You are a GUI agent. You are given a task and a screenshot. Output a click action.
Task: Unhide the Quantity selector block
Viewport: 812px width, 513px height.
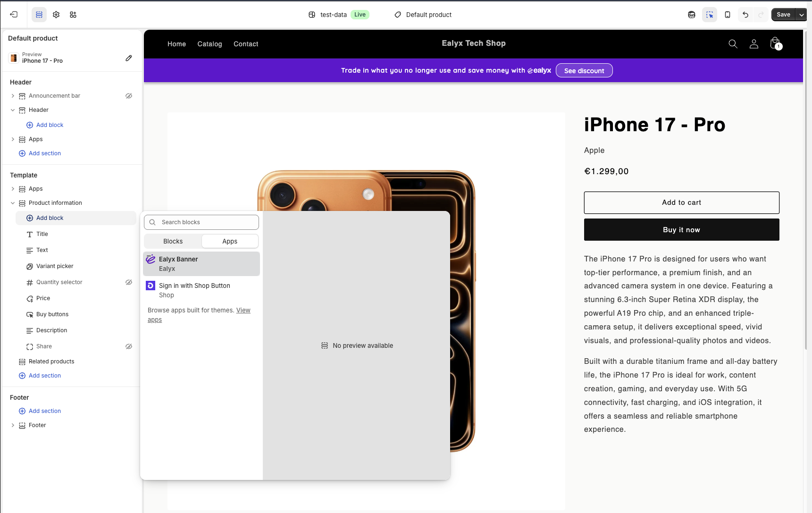click(129, 282)
